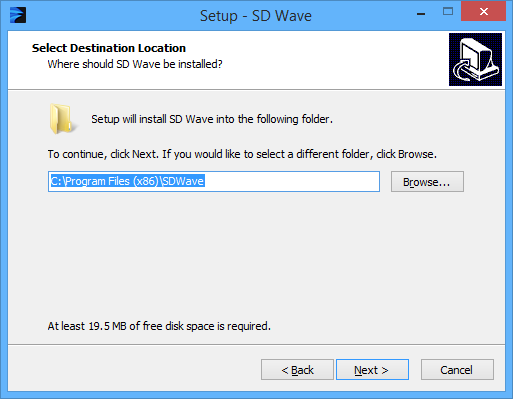Click the SD Wave title bar app icon
Viewport: 513px width, 399px height.
coord(18,15)
